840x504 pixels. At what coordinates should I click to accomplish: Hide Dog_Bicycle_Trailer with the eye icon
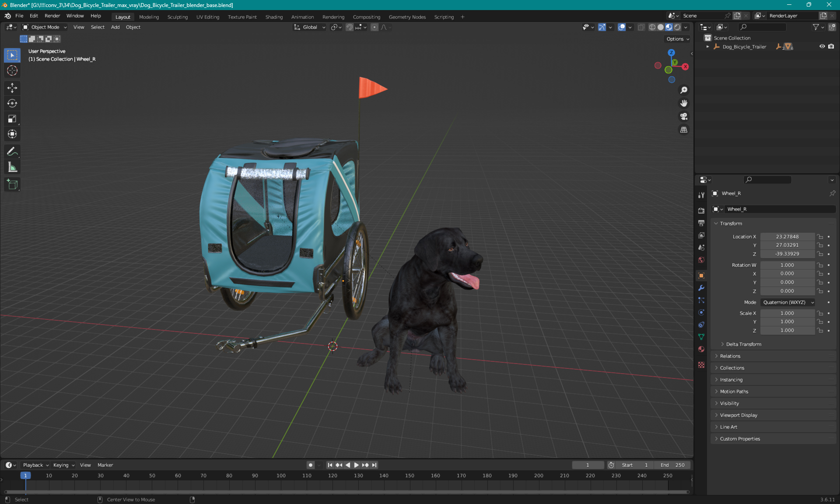(x=822, y=46)
